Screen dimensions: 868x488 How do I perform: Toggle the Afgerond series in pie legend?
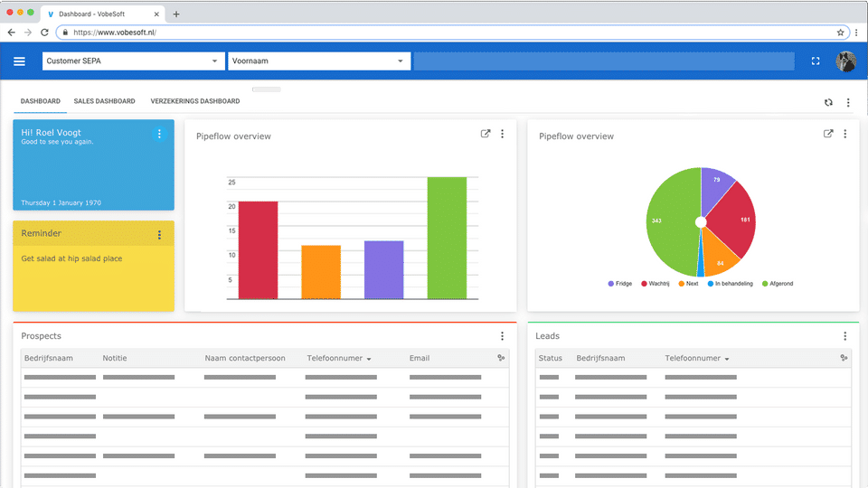click(778, 284)
